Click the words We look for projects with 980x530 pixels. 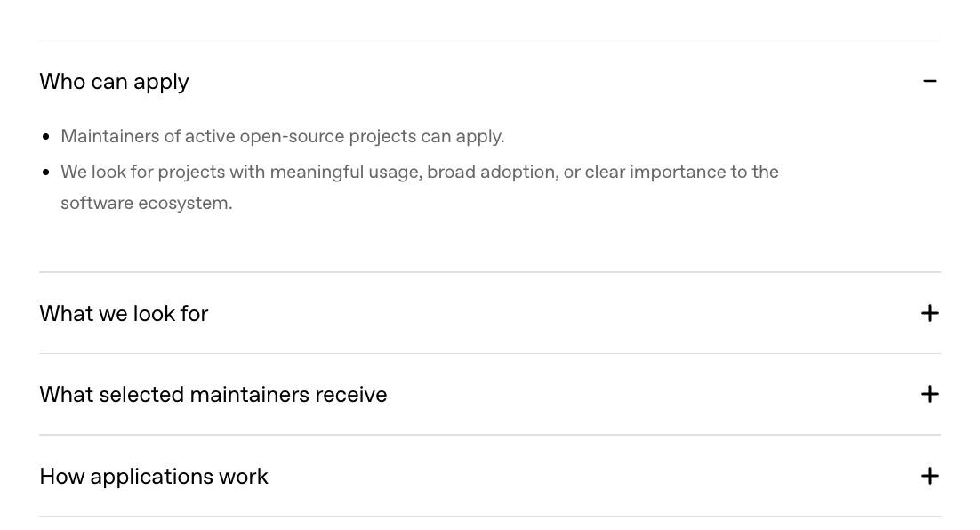click(163, 173)
